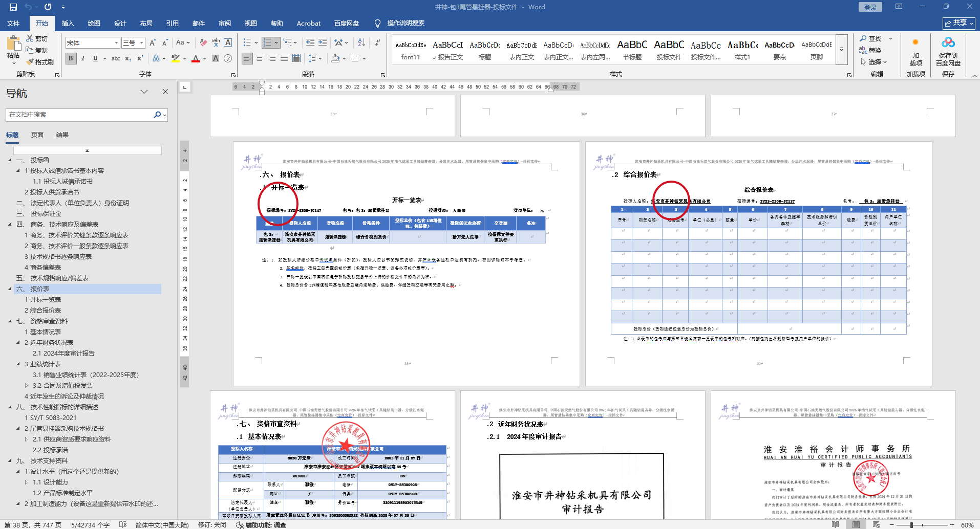Toggle underline formatting
Viewport: 980px width, 529px height.
(95, 58)
